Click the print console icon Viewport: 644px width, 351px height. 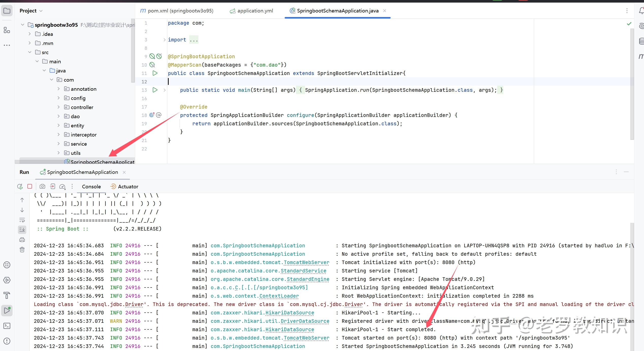[22, 240]
